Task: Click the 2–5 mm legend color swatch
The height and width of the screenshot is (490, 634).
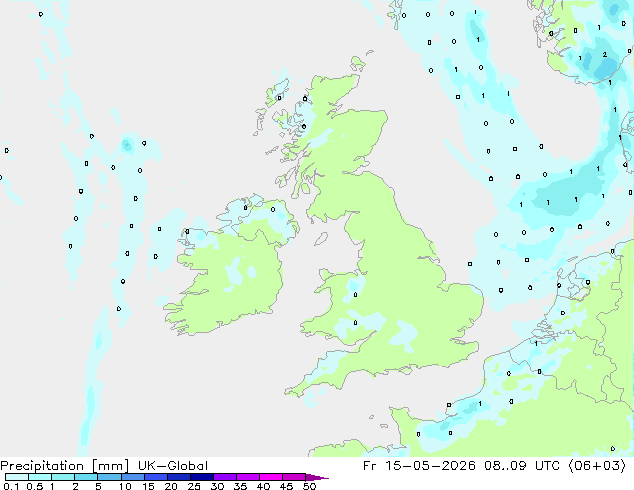Action: 86,477
